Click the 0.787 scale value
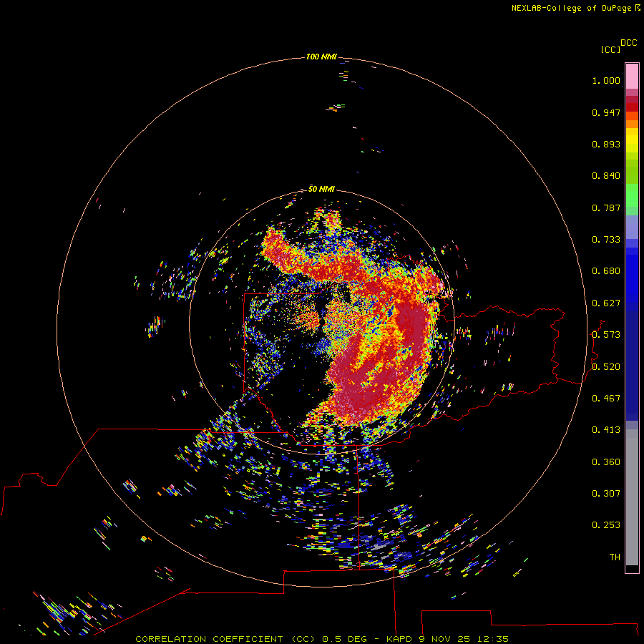The height and width of the screenshot is (644, 644). [606, 208]
